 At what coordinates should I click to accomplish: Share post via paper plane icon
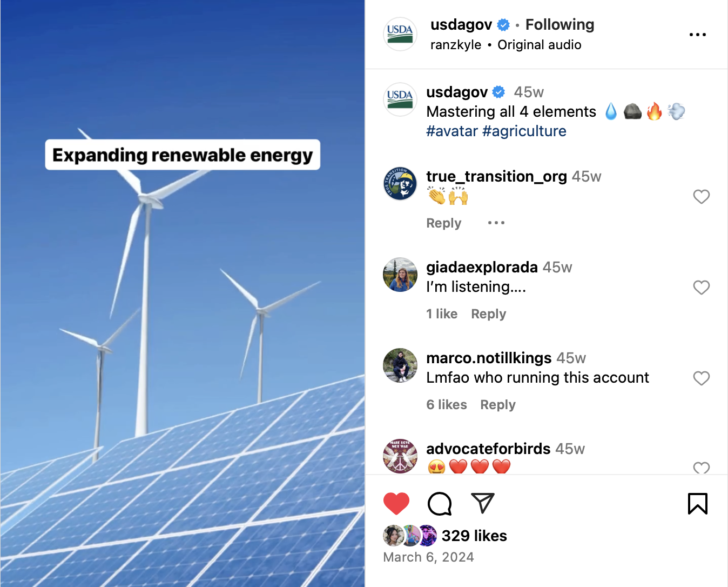[x=483, y=503]
